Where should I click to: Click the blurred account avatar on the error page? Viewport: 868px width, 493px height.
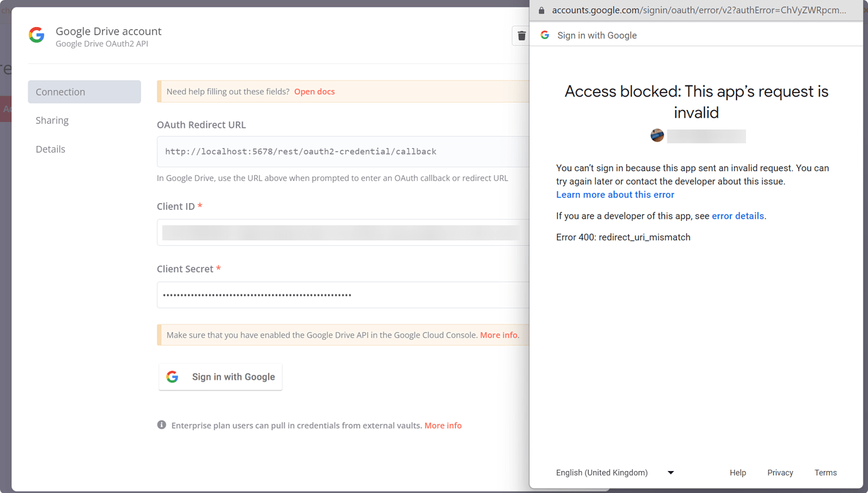657,135
